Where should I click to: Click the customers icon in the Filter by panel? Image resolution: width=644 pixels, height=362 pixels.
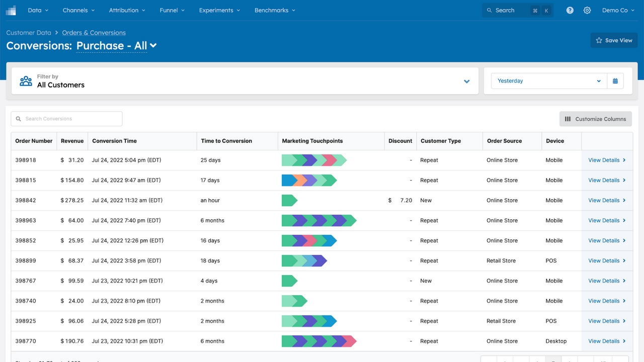click(x=26, y=80)
